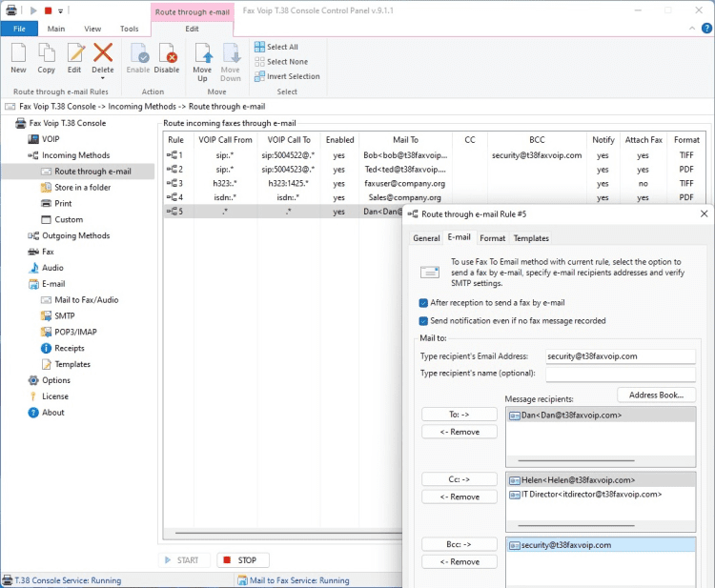Click the Move Up arrow icon
Screen dimensions: 715x588
point(202,53)
